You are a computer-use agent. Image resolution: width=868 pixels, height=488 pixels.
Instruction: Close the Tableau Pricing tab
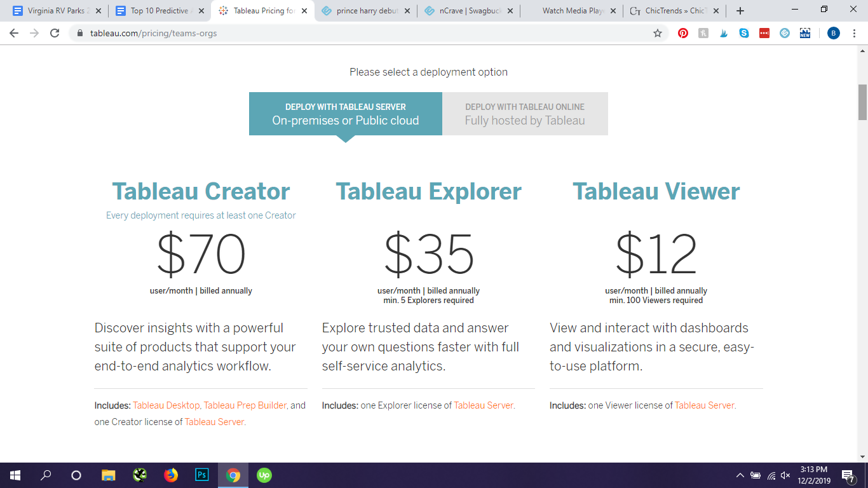pyautogui.click(x=304, y=11)
